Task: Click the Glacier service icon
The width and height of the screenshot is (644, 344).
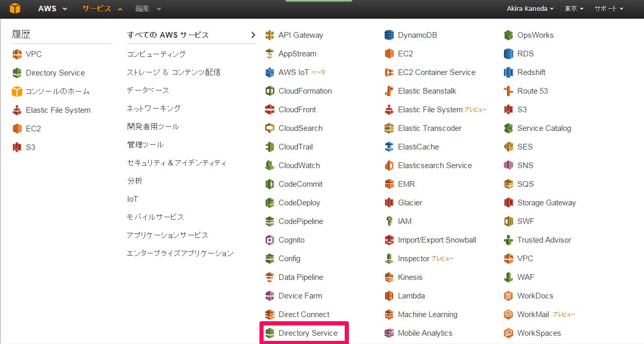Action: (389, 203)
